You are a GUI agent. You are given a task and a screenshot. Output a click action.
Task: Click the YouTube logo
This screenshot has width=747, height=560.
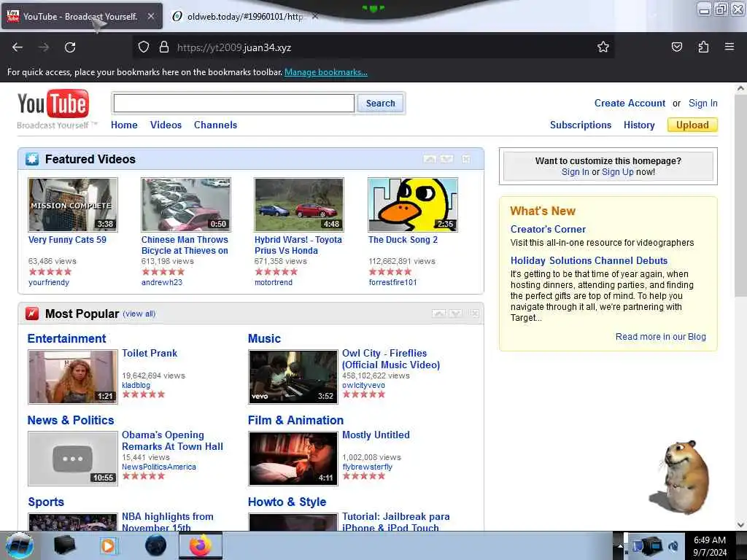53,104
